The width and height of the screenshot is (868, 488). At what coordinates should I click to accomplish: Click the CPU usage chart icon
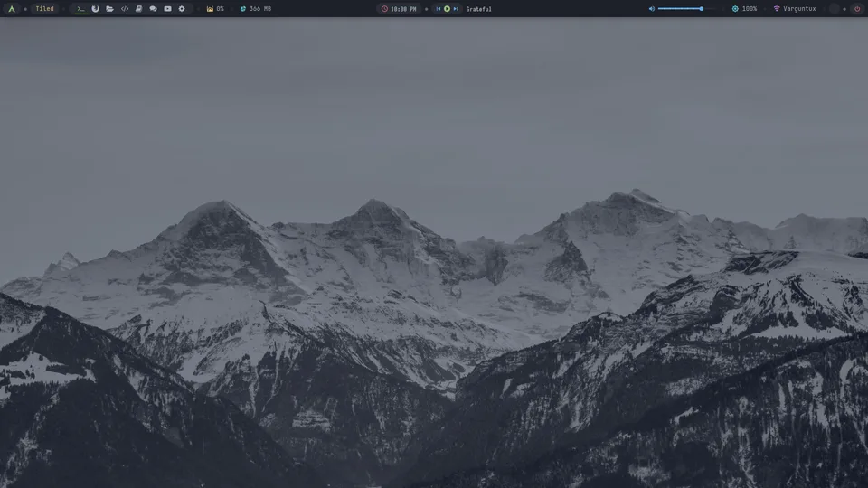tap(210, 9)
